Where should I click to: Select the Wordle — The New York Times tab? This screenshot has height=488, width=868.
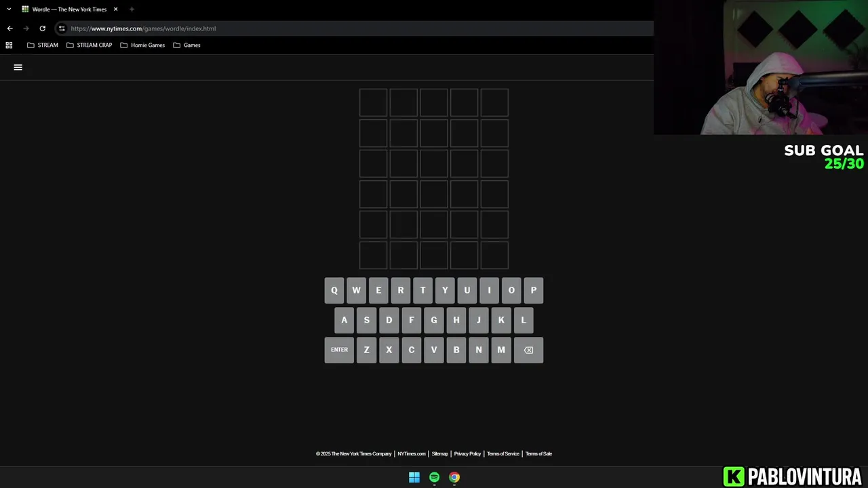tap(70, 9)
